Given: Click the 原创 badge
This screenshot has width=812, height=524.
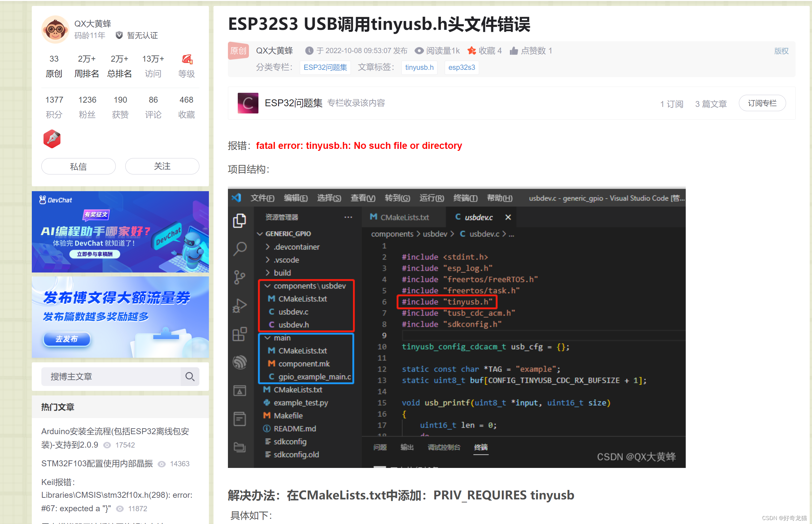Looking at the screenshot, I should (x=238, y=51).
